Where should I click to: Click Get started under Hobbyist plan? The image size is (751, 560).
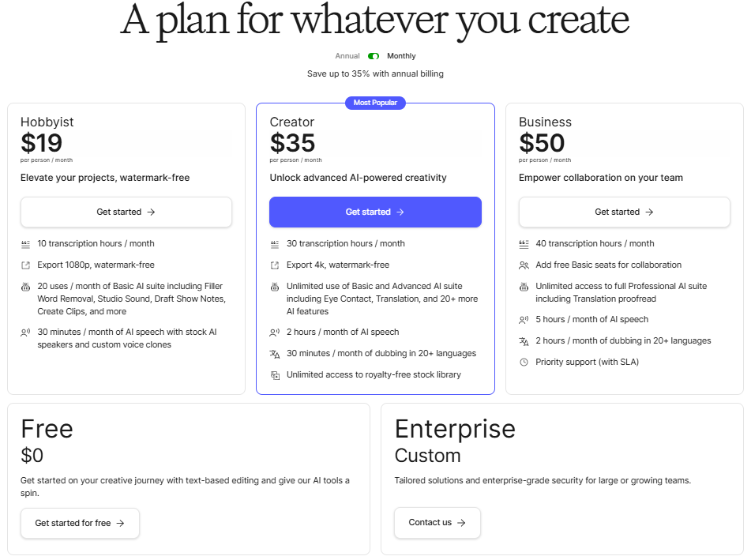(x=126, y=212)
